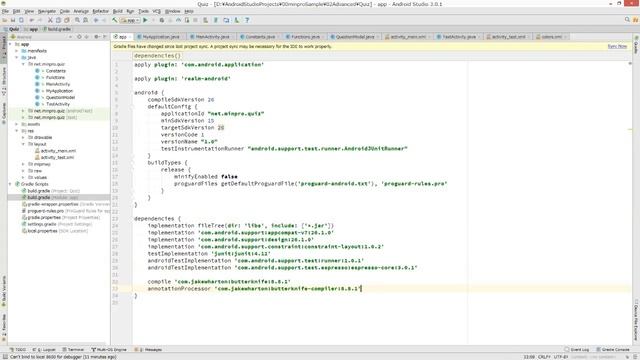
Task: Click the Back navigation arrow
Action: tap(96, 20)
